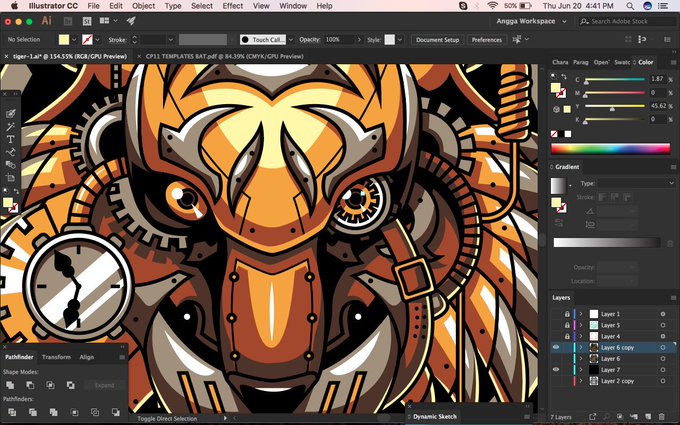
Task: Open the Object menu
Action: [x=143, y=6]
